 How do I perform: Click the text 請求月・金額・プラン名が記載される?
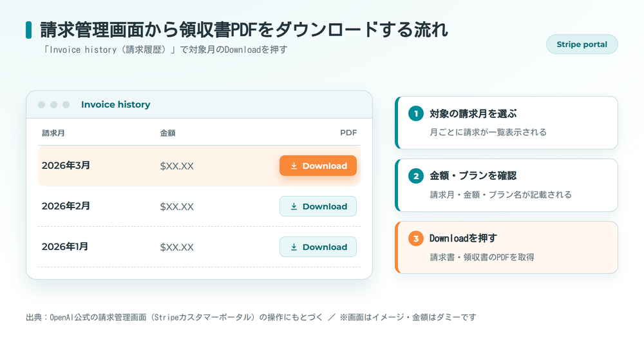coord(500,195)
